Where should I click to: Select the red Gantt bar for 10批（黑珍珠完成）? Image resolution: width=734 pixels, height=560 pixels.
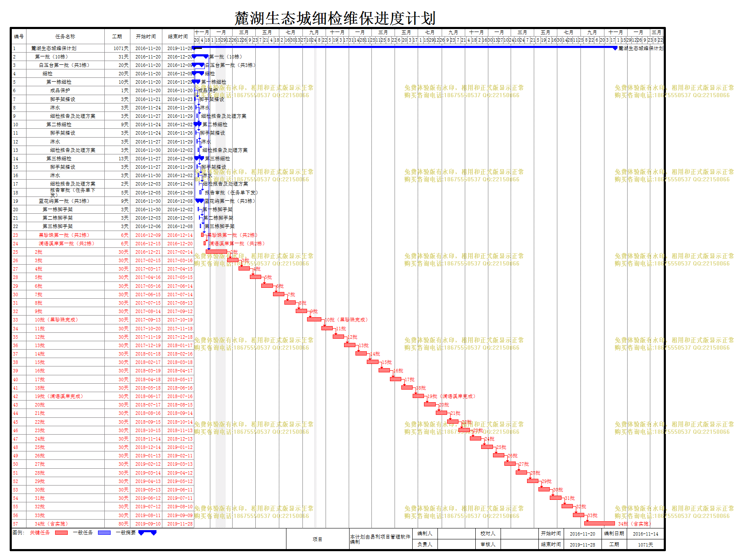314,319
